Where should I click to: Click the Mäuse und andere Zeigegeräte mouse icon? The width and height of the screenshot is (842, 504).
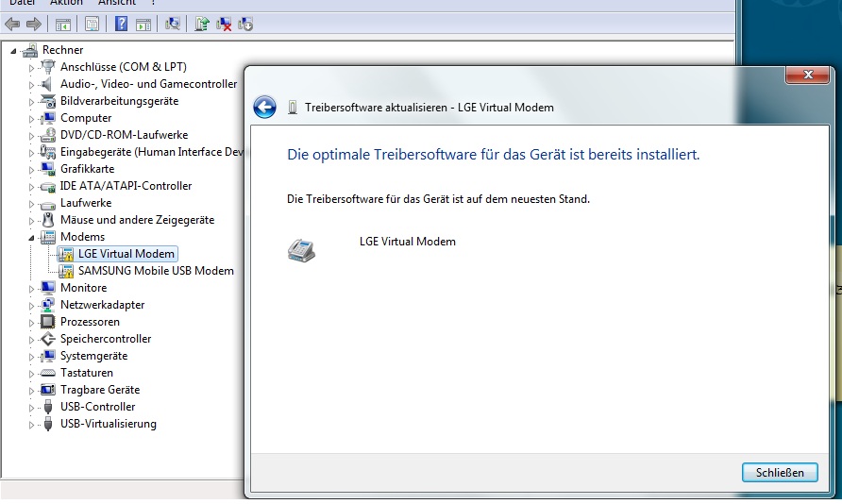[x=48, y=220]
